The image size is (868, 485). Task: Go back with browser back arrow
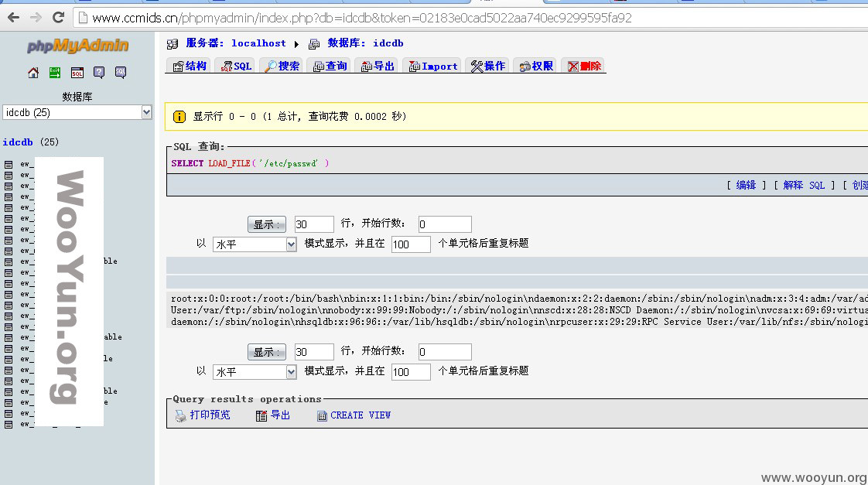point(13,18)
